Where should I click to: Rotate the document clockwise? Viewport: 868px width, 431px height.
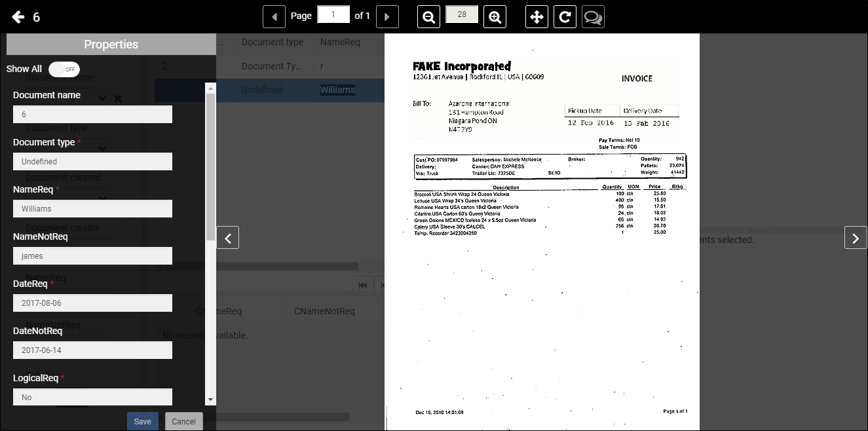pos(565,17)
